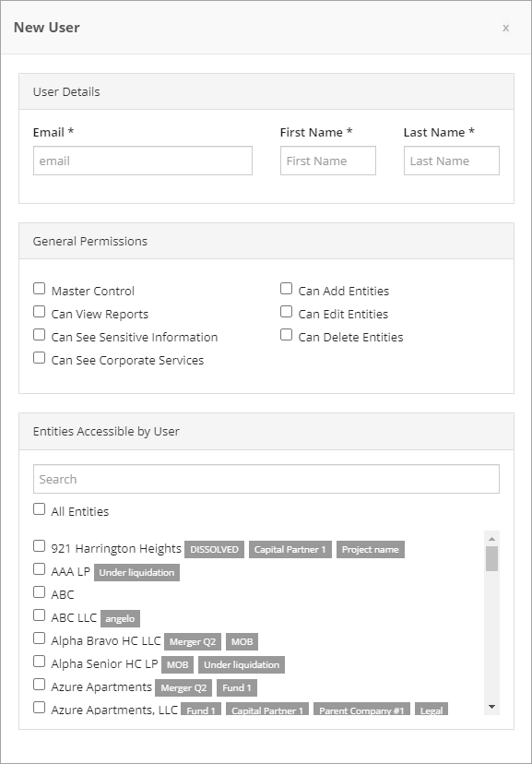
Task: Click the User Details section header
Action: (266, 91)
